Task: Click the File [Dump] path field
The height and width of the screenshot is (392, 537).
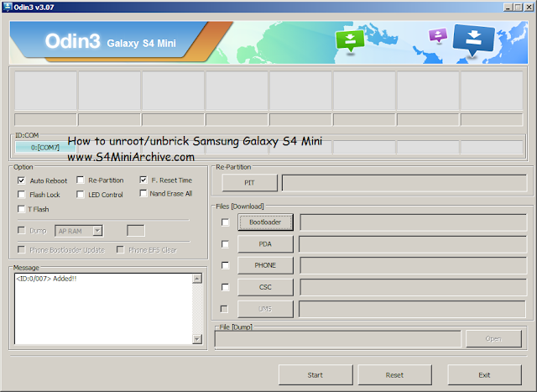Action: 338,339
